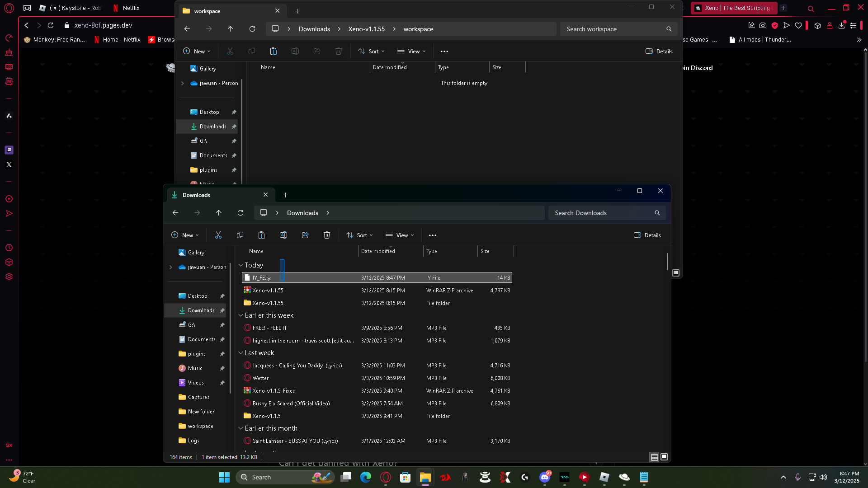Collapse the Earlier this month group
868x488 pixels.
[x=241, y=428]
